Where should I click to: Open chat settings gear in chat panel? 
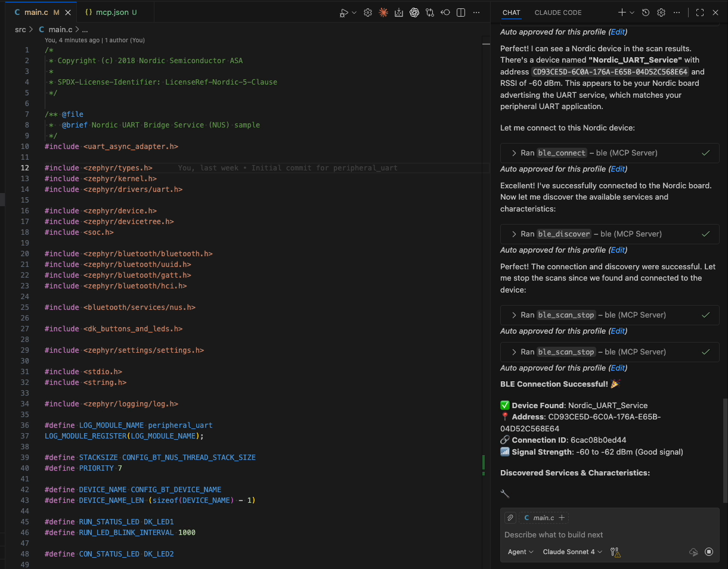coord(661,13)
